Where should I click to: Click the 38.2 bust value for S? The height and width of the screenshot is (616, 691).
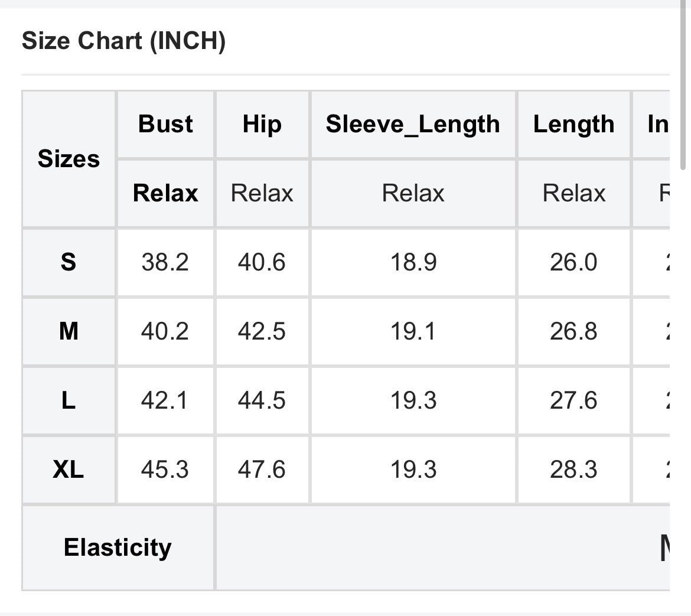(x=165, y=262)
